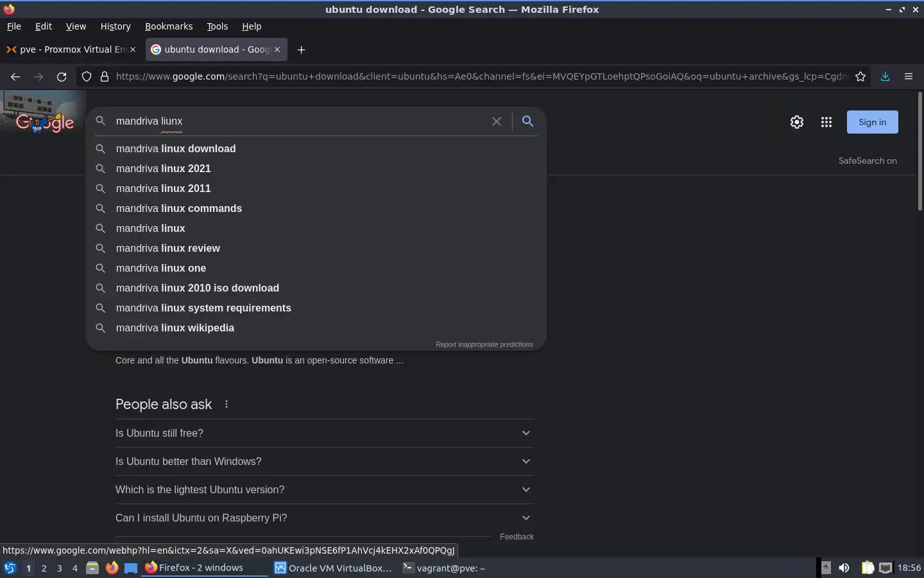Choose suggestion "mandriva linux 2010 iso download"
The height and width of the screenshot is (578, 924).
coord(316,288)
